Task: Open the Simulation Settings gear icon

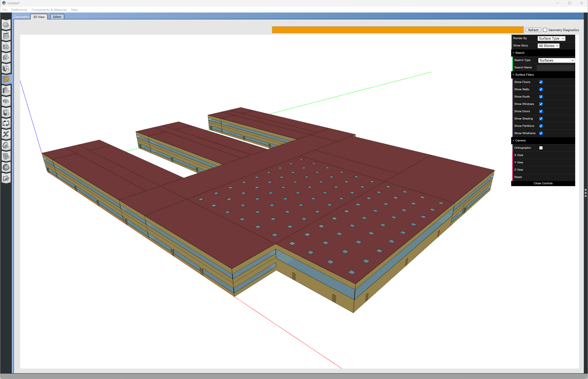Action: (6, 145)
